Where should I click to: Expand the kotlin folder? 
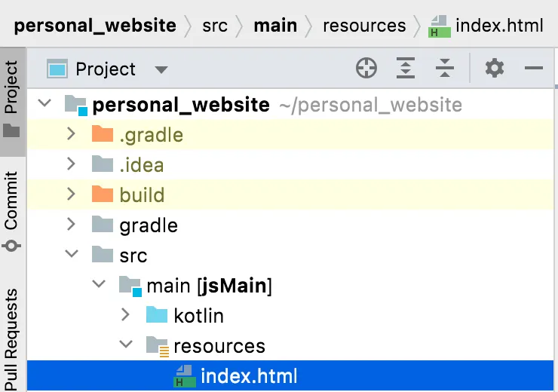coord(126,315)
